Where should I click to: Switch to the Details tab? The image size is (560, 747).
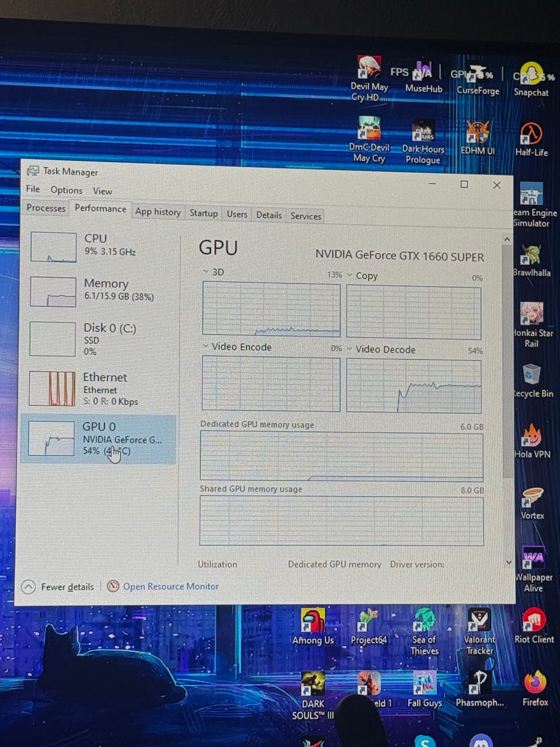pos(269,215)
